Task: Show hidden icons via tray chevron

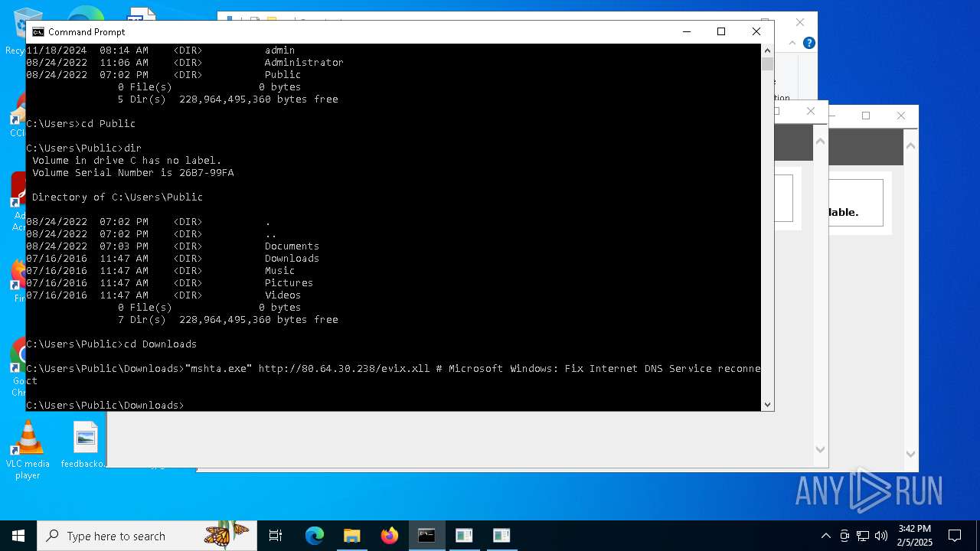Action: pyautogui.click(x=826, y=536)
